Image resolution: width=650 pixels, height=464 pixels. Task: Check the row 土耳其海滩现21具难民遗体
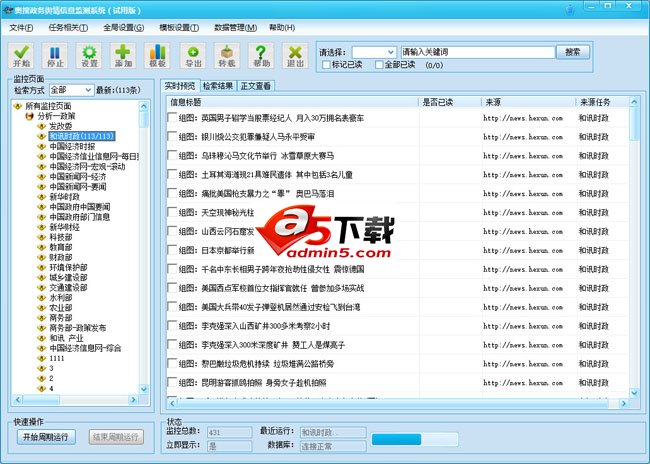172,174
